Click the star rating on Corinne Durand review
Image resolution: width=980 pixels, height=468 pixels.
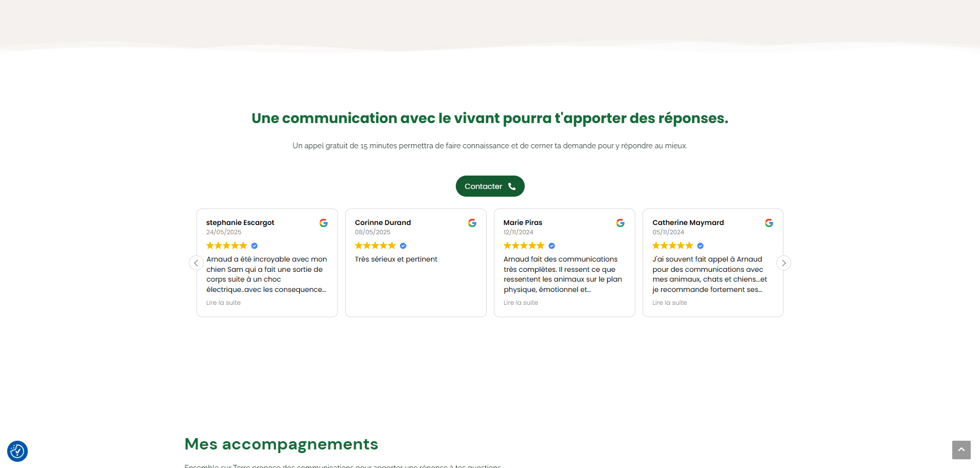pos(375,246)
